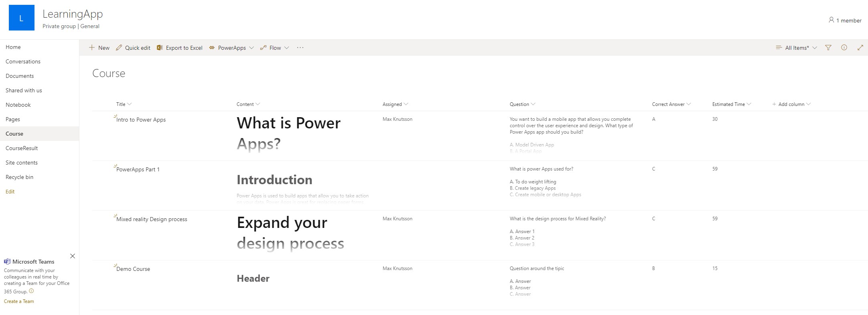The width and height of the screenshot is (868, 315).
Task: Open the PowerApps Part 1 item
Action: [138, 169]
